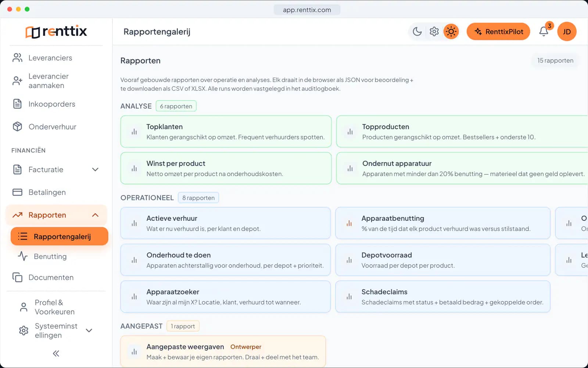588x368 pixels.
Task: Expand the Systeeminstellingen chevron
Action: pyautogui.click(x=89, y=330)
